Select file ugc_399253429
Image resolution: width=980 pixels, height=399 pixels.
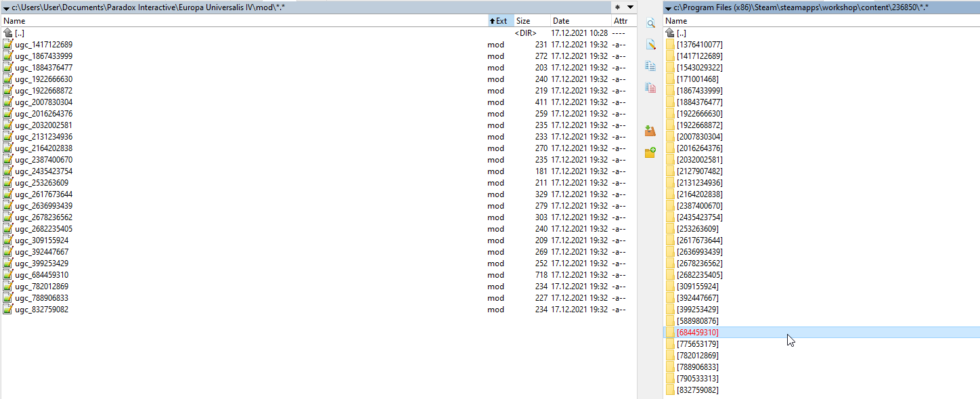(x=318, y=264)
